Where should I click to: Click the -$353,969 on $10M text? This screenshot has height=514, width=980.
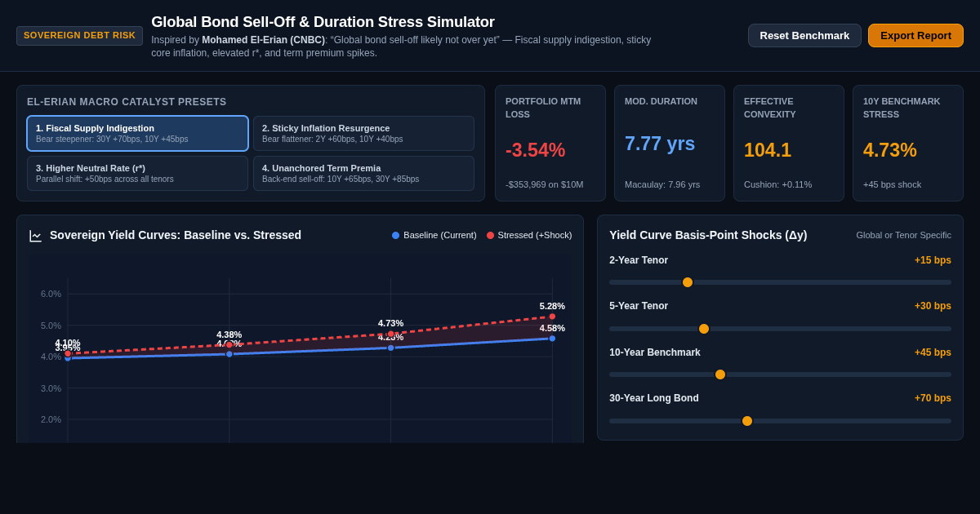click(545, 184)
